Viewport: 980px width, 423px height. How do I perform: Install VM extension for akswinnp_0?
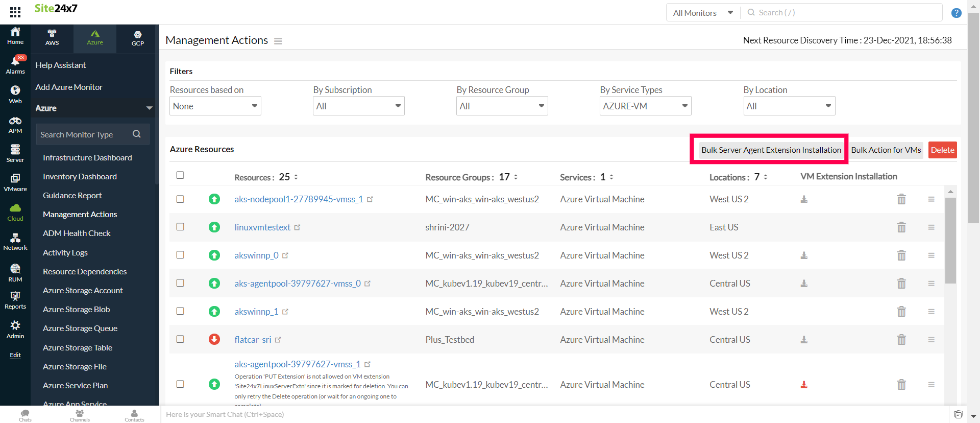(804, 255)
